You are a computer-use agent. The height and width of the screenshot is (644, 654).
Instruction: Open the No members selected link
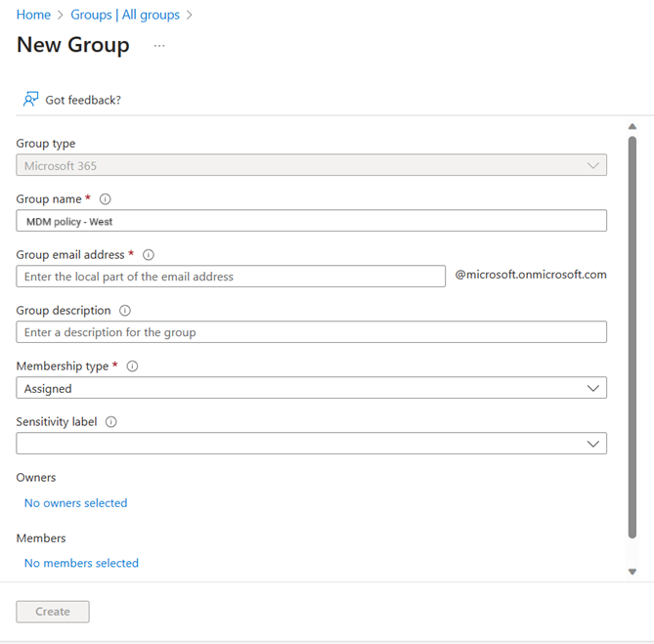tap(81, 563)
